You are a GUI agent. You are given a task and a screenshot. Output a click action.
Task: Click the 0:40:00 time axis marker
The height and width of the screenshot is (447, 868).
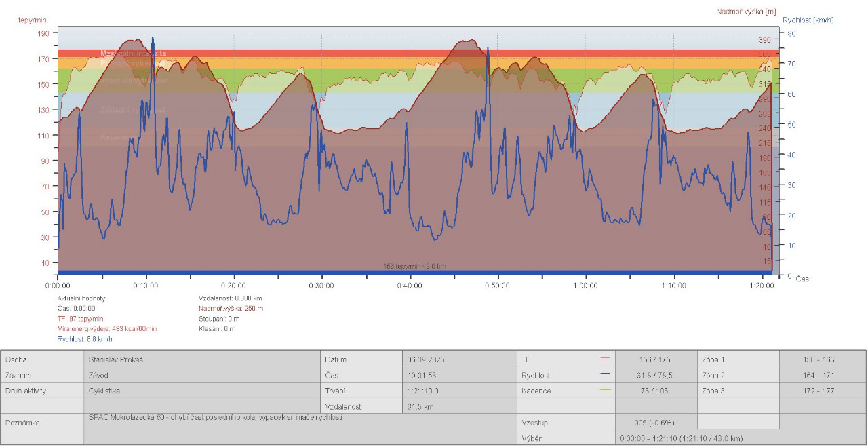(x=410, y=286)
